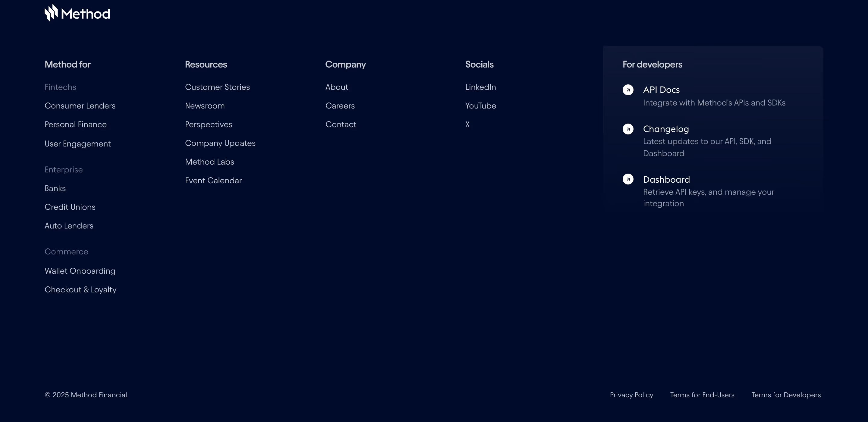Image resolution: width=868 pixels, height=422 pixels.
Task: Click the arrow icon beside API Docs
Action: click(x=628, y=90)
